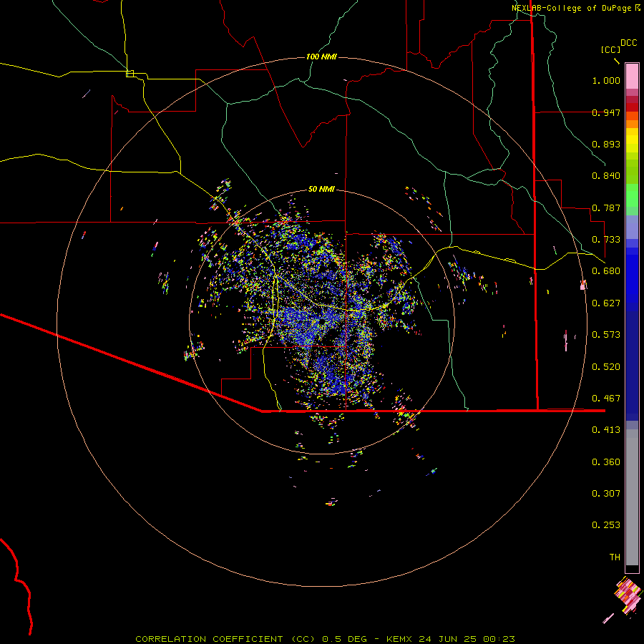Click the Correlation Coefficient KEMX caption line
644x644 pixels.
[325, 639]
